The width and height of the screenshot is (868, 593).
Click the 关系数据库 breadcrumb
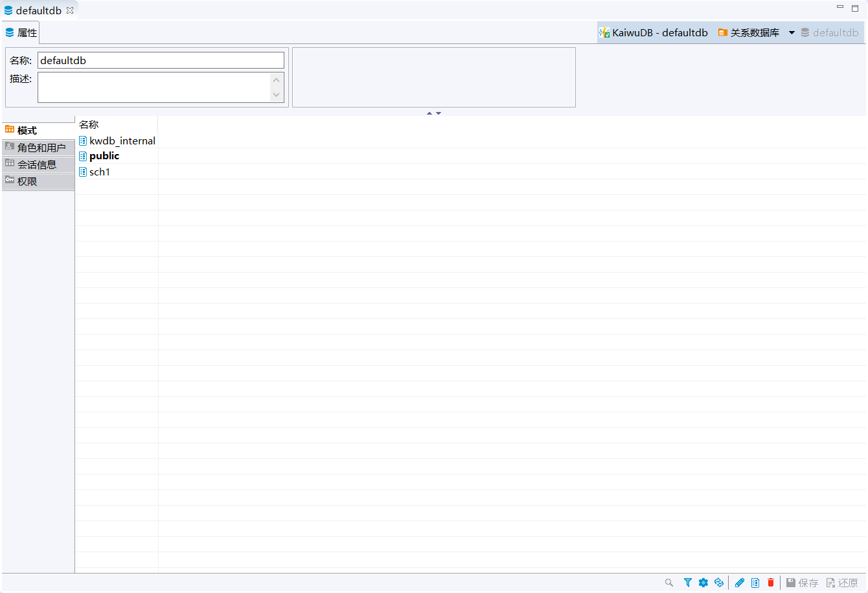749,33
